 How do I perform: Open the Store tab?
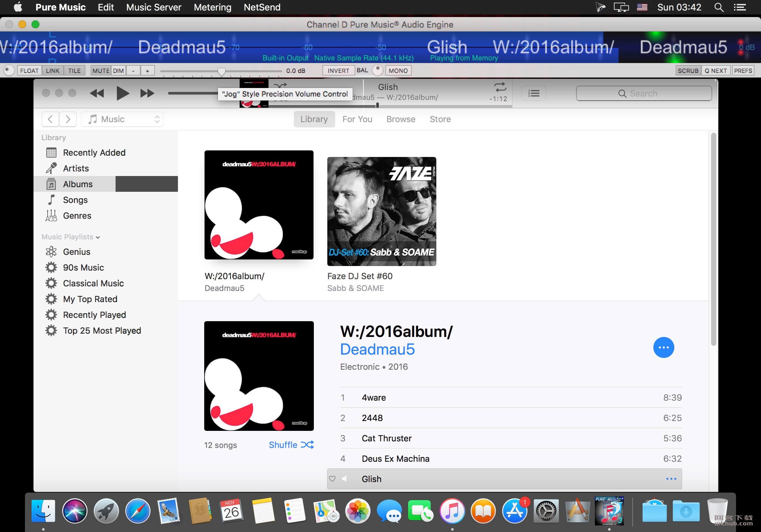pyautogui.click(x=440, y=119)
